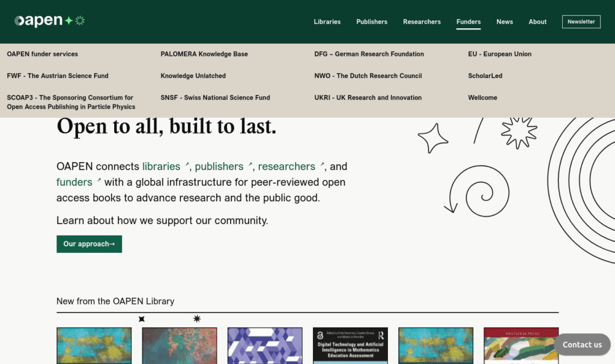
Task: Open PALOMERA Knowledge Base link
Action: point(204,54)
